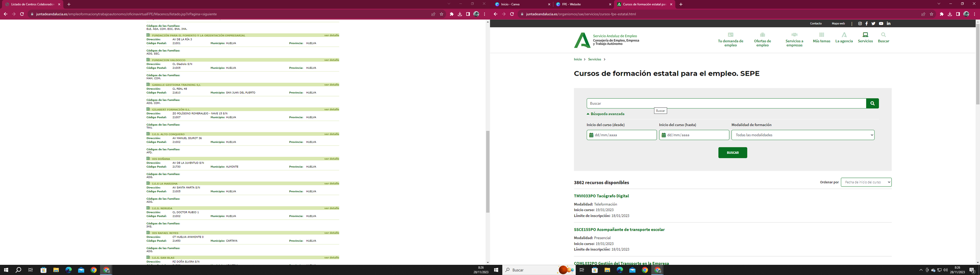Open 'Más temas' navigation menu

coord(821,38)
